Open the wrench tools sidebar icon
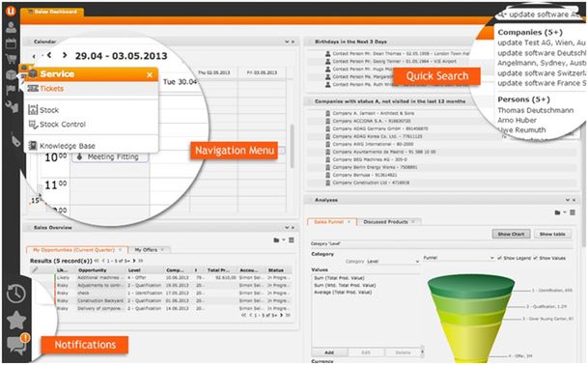This screenshot has width=588, height=365. pyautogui.click(x=12, y=106)
